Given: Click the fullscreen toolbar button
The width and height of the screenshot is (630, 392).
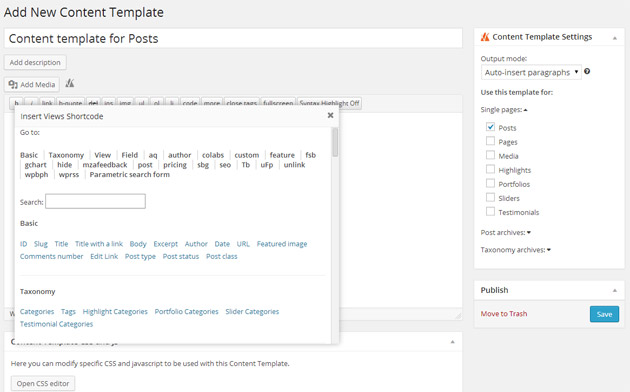Looking at the screenshot, I should tap(278, 103).
